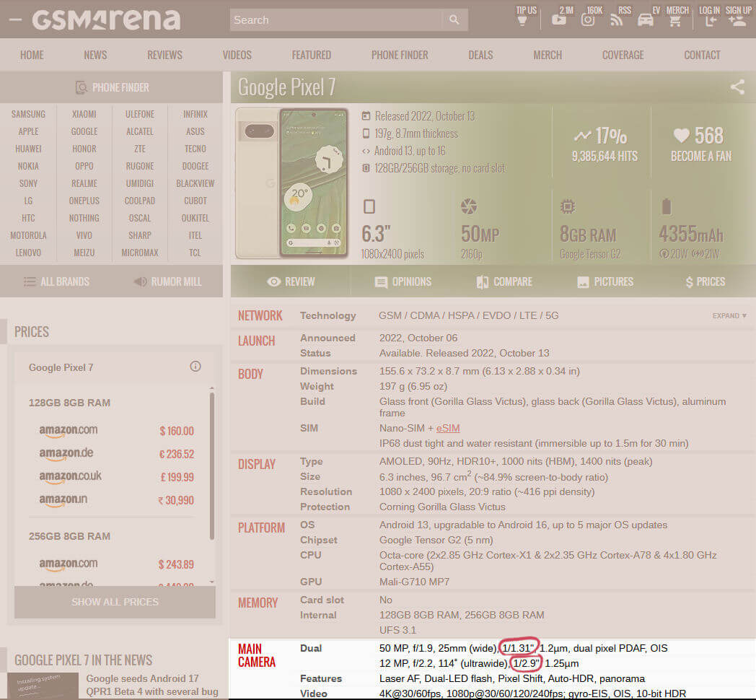756x700 pixels.
Task: Open Samsung brand link
Action: pyautogui.click(x=28, y=114)
